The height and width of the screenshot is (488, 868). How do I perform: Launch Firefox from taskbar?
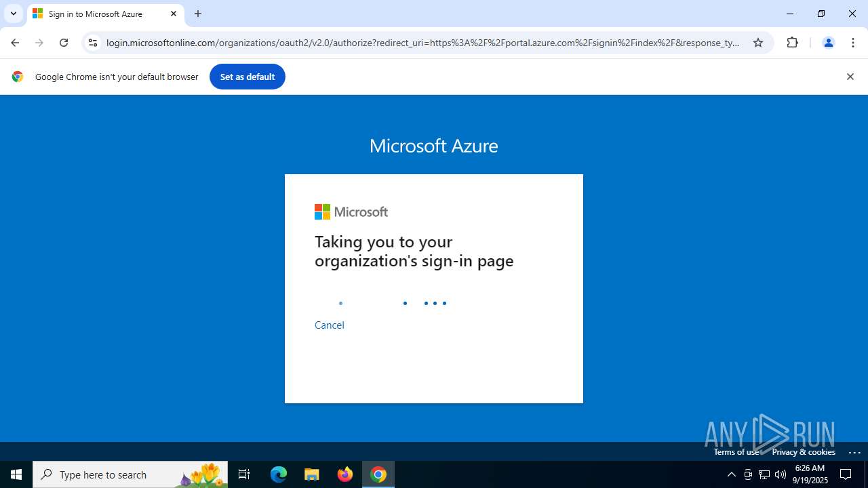[345, 474]
